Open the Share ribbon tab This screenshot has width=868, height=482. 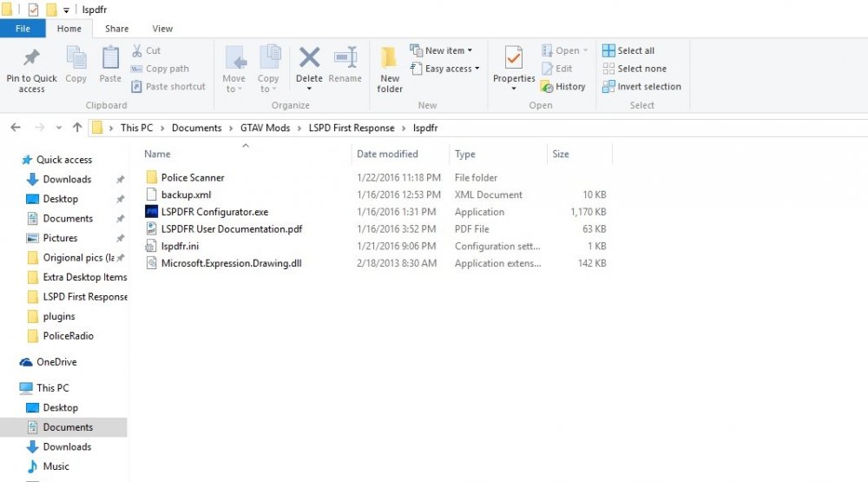coord(117,29)
